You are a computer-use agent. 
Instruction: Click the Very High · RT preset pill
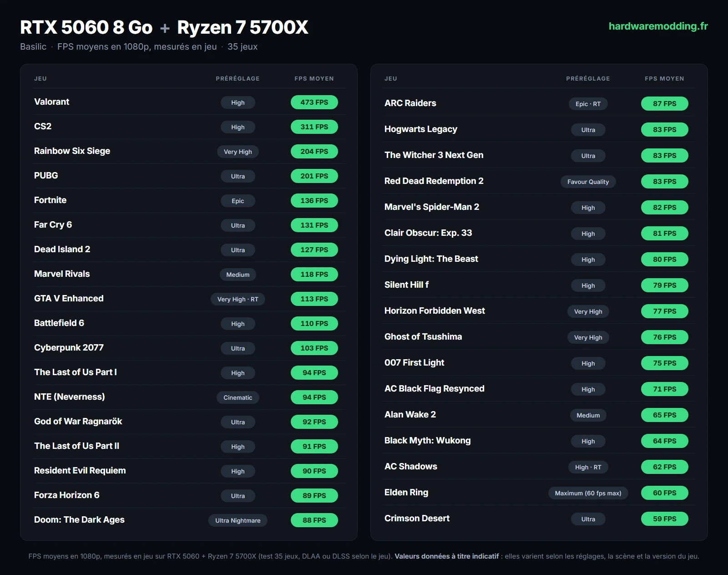click(238, 299)
